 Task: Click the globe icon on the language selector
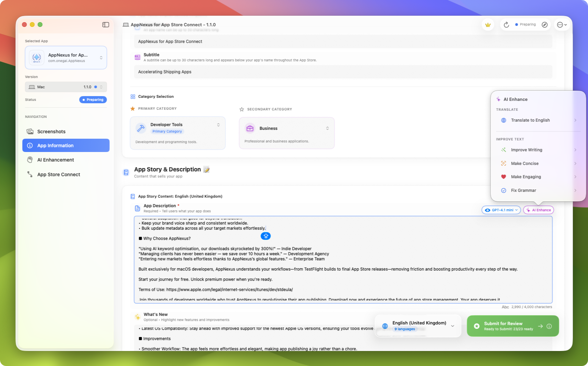[x=385, y=326]
